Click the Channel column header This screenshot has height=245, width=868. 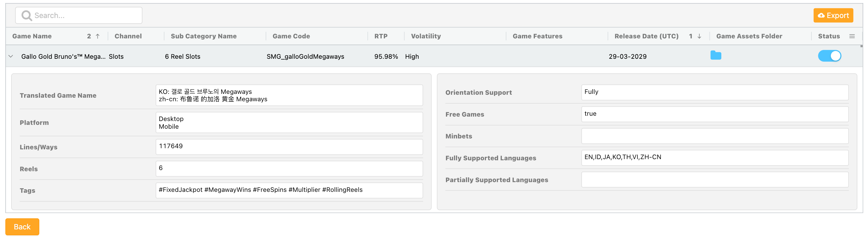pos(128,36)
